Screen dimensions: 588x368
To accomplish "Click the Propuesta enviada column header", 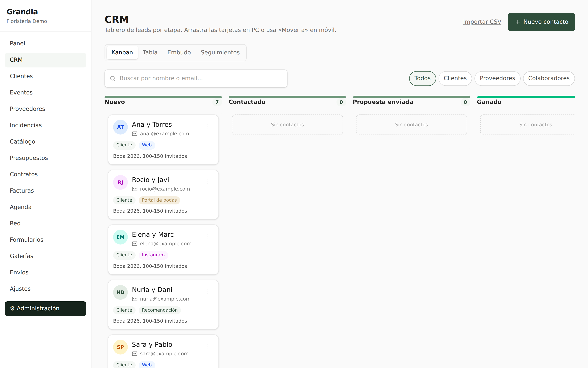I will (x=383, y=102).
